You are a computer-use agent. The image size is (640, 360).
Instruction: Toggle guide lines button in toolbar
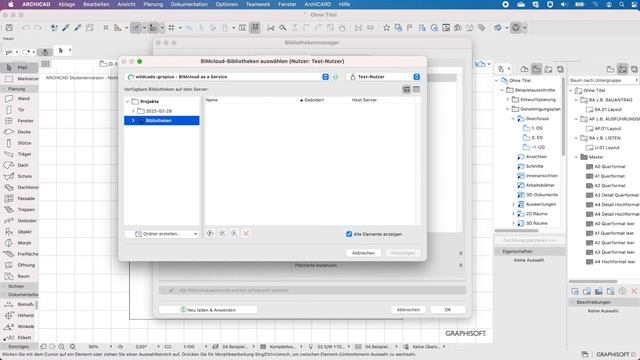135,28
